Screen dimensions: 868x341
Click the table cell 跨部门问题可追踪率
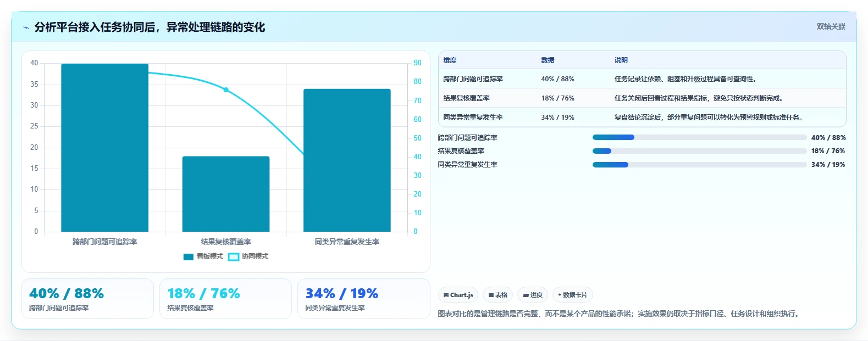pos(473,79)
